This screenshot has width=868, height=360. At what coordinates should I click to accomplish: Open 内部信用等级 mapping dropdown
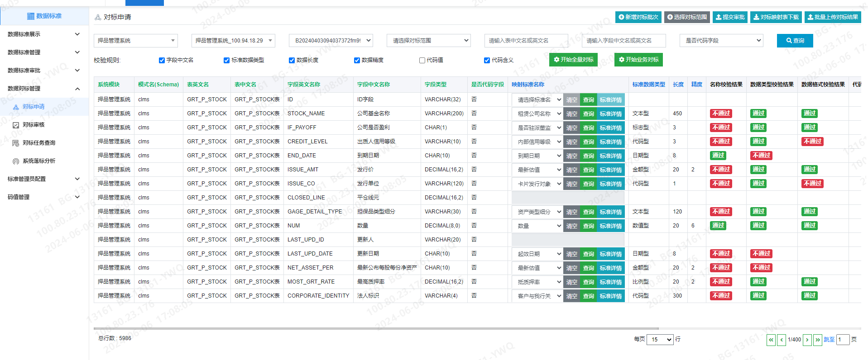[537, 142]
